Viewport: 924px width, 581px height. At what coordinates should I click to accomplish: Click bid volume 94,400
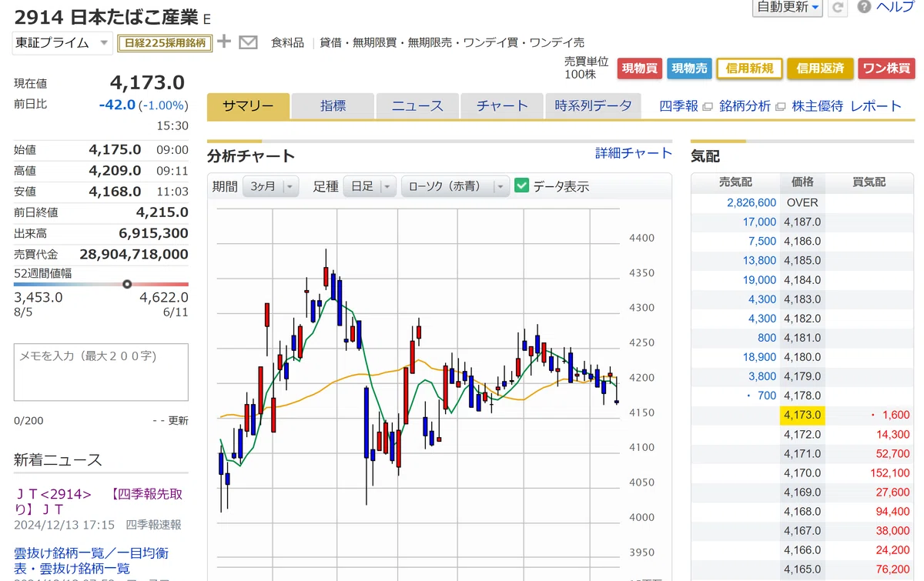tap(892, 512)
